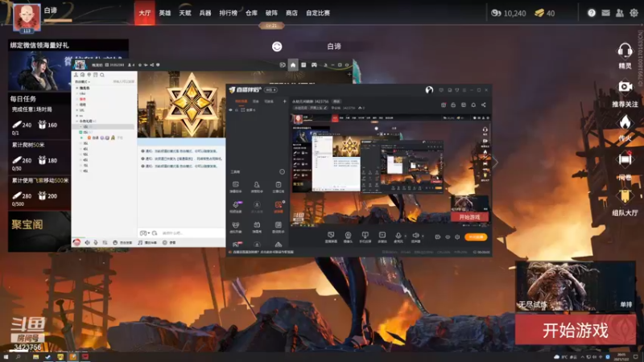Open the 问卷 survey icon
Screen dimensions: 644x362
625,159
